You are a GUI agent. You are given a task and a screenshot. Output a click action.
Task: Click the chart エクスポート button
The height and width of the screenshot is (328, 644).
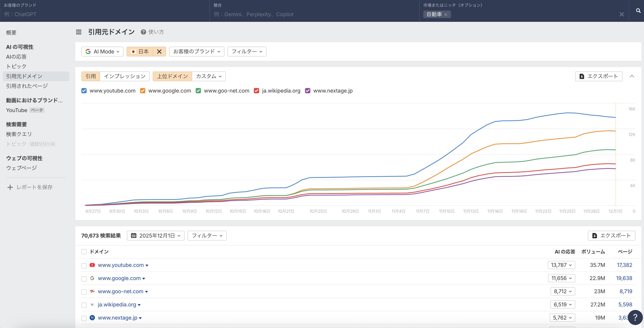tap(598, 76)
